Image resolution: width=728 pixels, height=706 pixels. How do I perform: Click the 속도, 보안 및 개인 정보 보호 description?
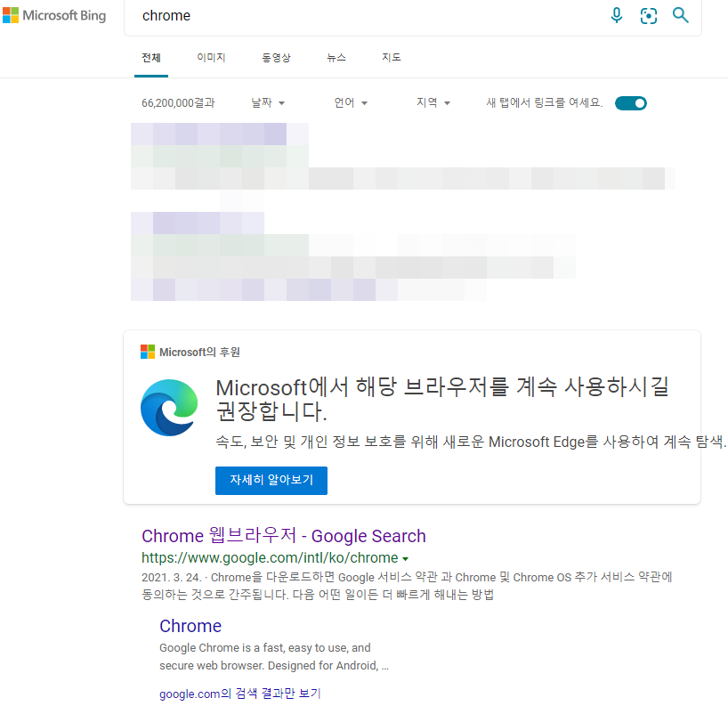471,442
